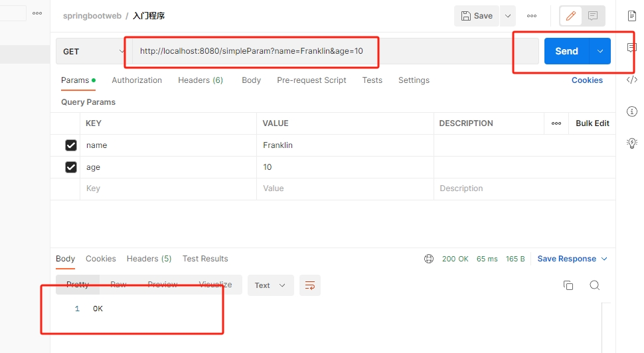The width and height of the screenshot is (644, 353).
Task: Click the Send request button
Action: pyautogui.click(x=566, y=51)
